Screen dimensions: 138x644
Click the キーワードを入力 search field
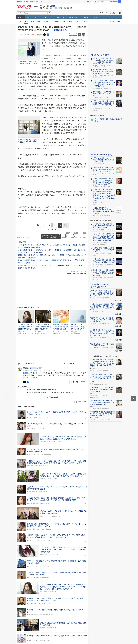(x=32, y=13)
